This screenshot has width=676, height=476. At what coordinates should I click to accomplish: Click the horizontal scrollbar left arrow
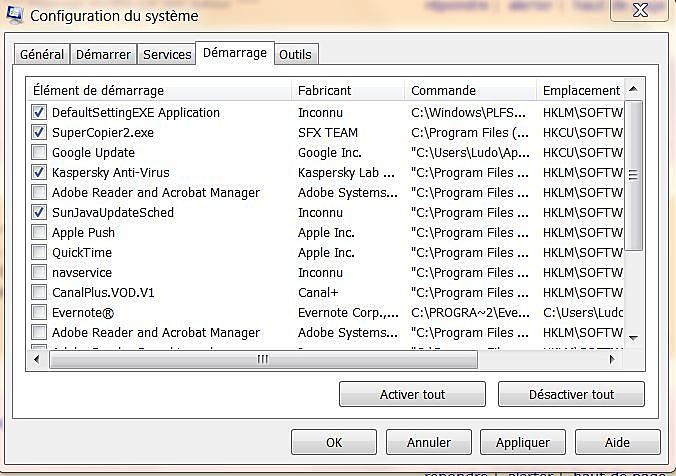point(37,359)
